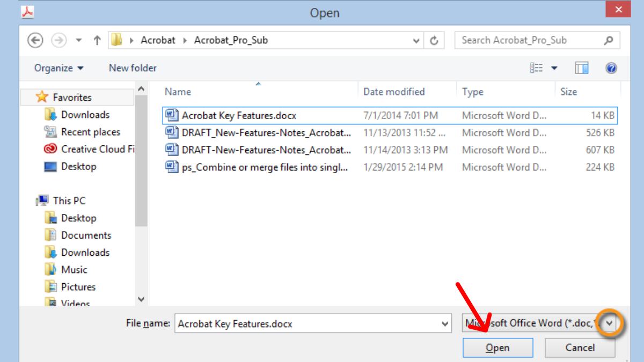Sort files by Date modified column
This screenshot has width=644, height=362.
click(394, 92)
